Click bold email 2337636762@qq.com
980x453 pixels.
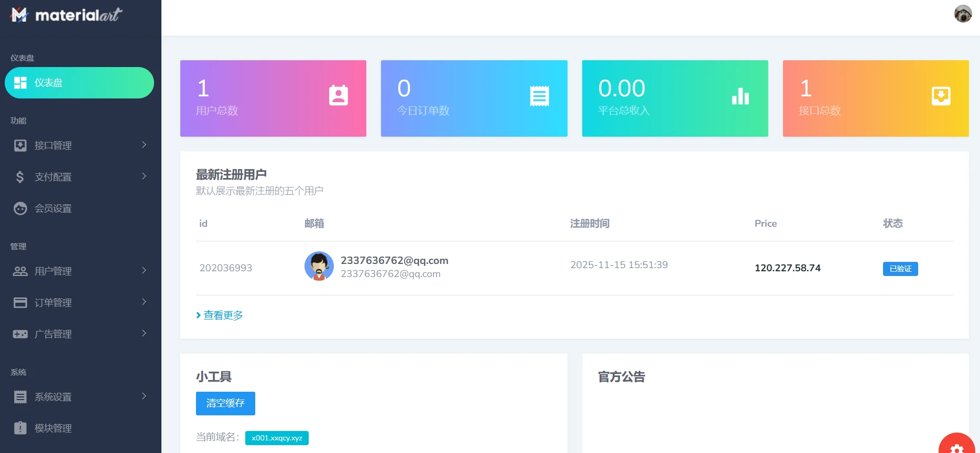pos(395,260)
